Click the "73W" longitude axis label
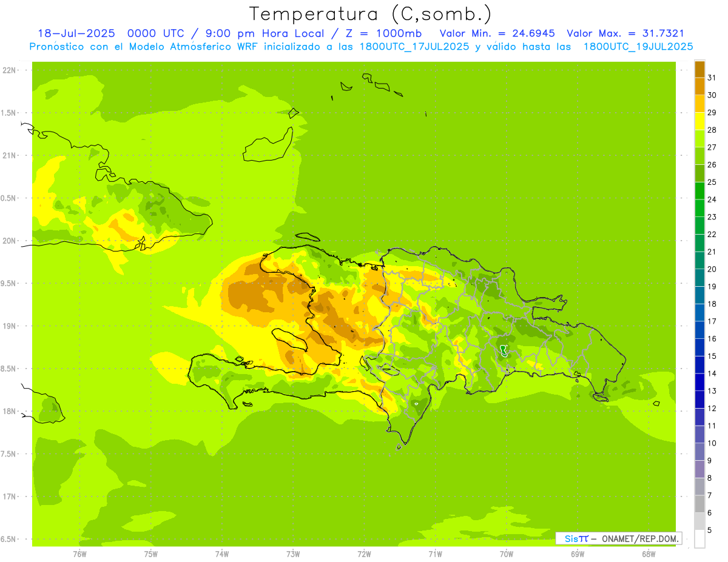This screenshot has height=562, width=728. [293, 554]
